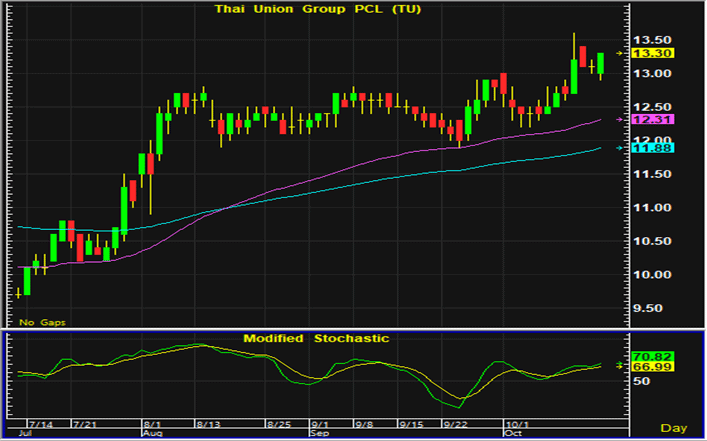Click the Day timeframe label
Screen dimensions: 707x441
click(x=677, y=428)
